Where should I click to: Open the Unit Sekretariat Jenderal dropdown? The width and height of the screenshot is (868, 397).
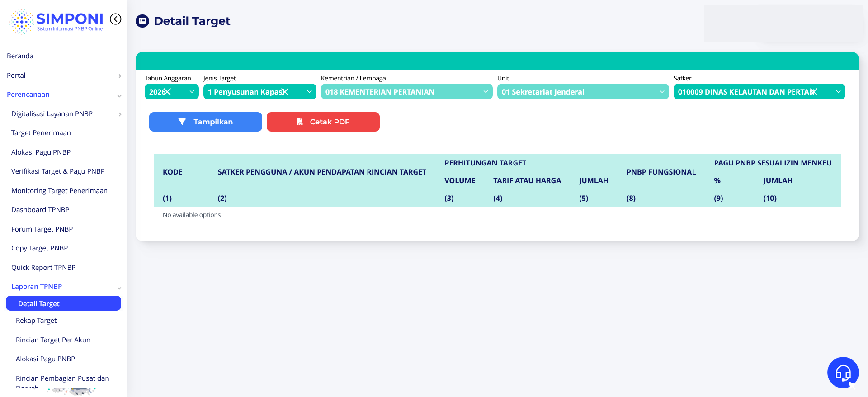pyautogui.click(x=582, y=92)
